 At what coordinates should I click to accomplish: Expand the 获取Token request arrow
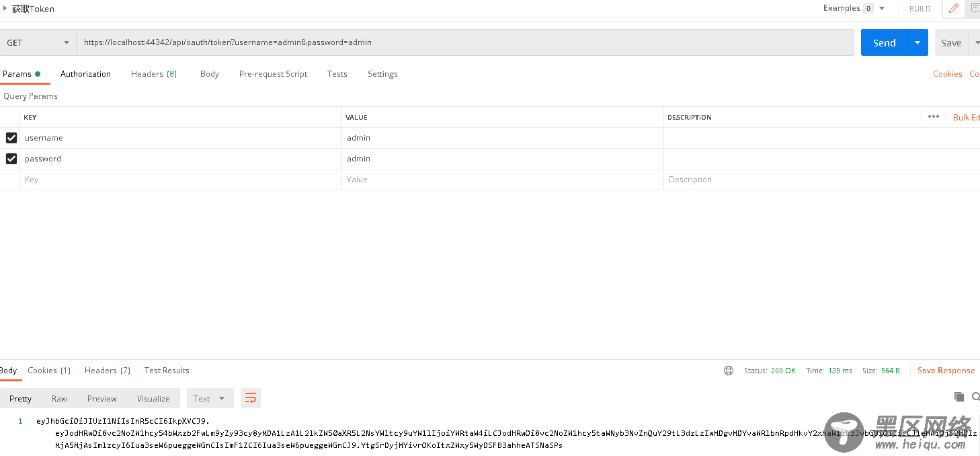pos(5,9)
